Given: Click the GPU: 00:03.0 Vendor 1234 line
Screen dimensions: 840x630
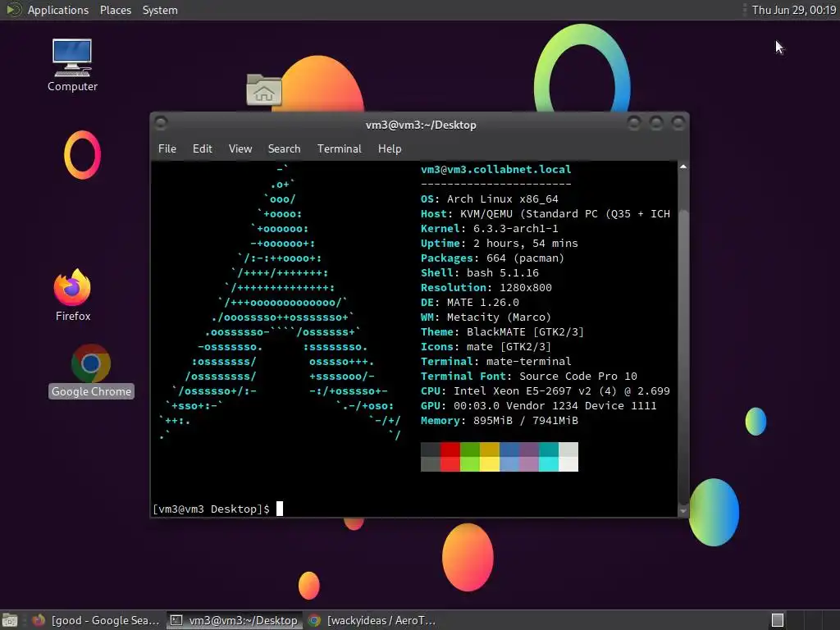Looking at the screenshot, I should click(538, 405).
